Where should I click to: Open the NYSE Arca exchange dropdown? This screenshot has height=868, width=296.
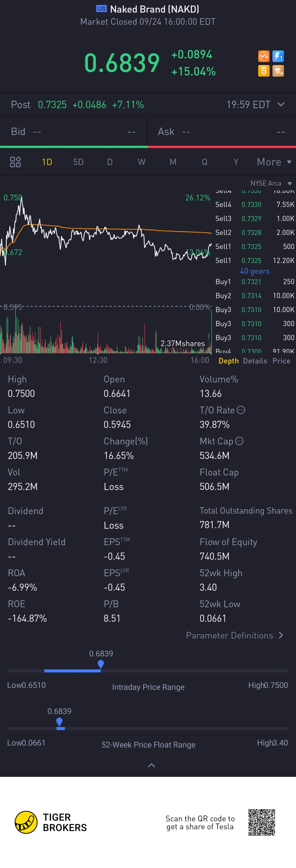pos(271,183)
